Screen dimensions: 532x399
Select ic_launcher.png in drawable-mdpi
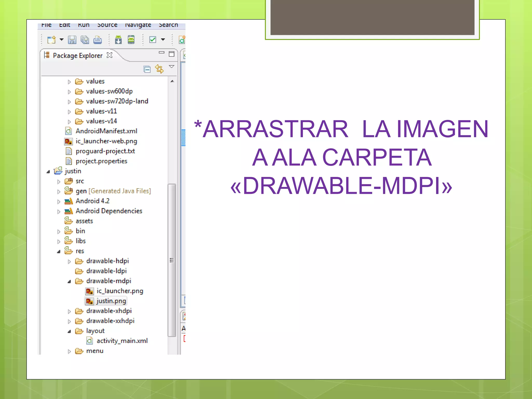click(120, 291)
